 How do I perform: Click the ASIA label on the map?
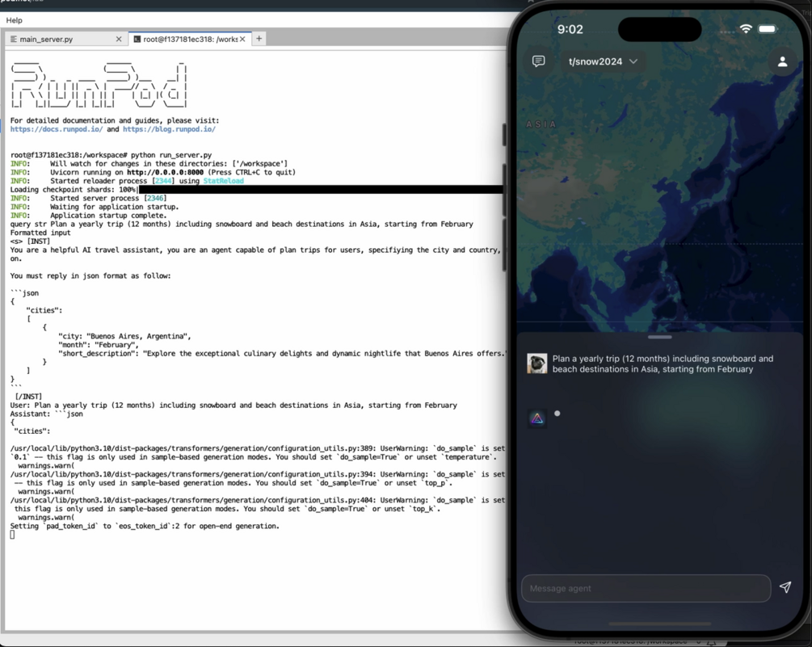541,124
